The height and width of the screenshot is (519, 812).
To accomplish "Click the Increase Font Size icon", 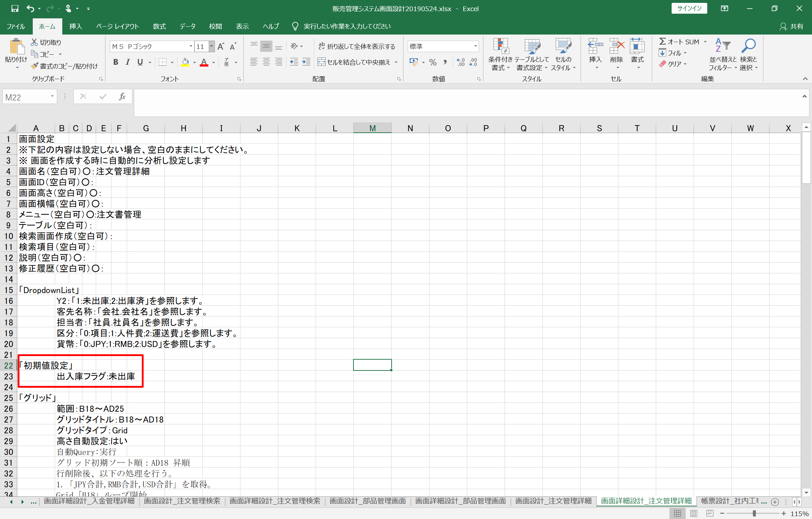I will point(221,46).
